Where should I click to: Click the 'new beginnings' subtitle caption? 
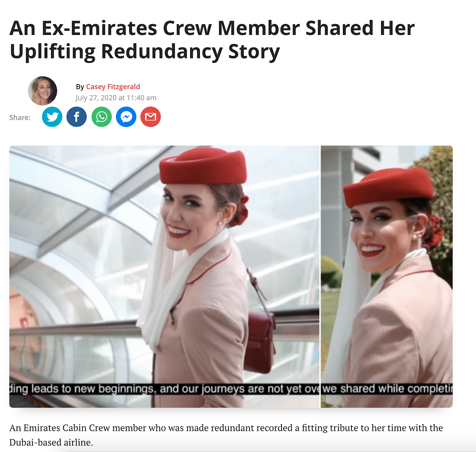(164, 389)
